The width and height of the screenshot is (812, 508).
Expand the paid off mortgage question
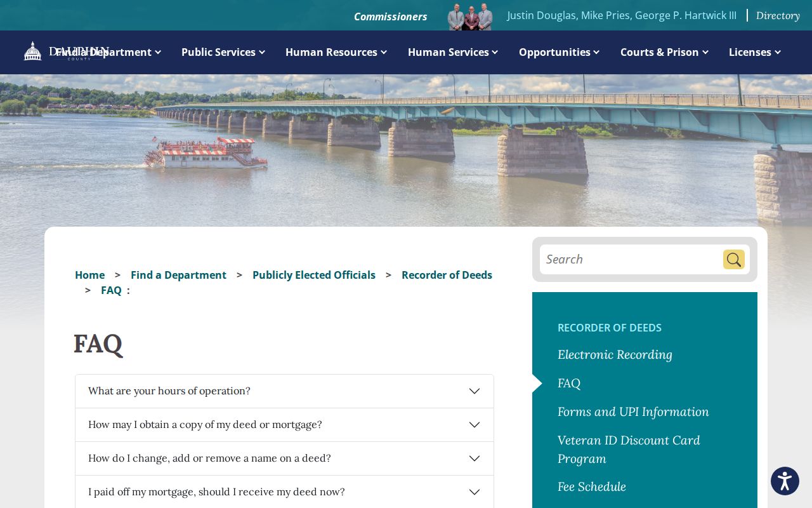(x=284, y=492)
